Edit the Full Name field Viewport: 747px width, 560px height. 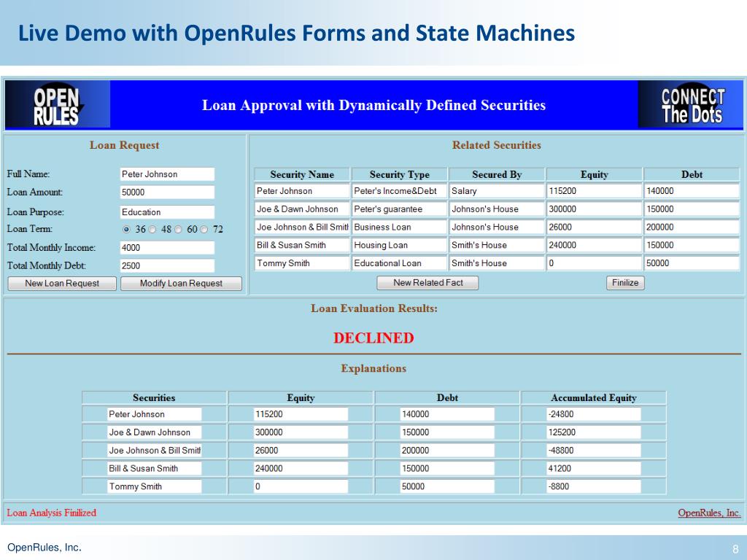[x=167, y=174]
